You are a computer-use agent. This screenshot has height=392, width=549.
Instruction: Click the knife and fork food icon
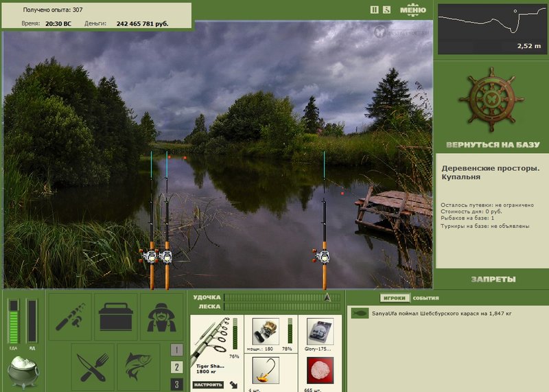[x=93, y=367]
